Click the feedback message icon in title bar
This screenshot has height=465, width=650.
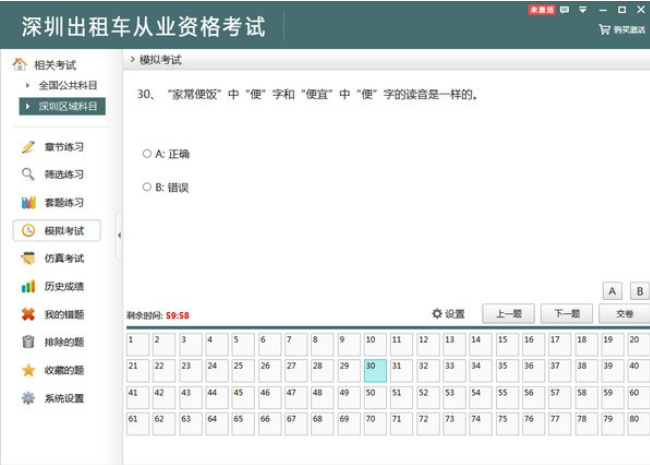pyautogui.click(x=565, y=10)
